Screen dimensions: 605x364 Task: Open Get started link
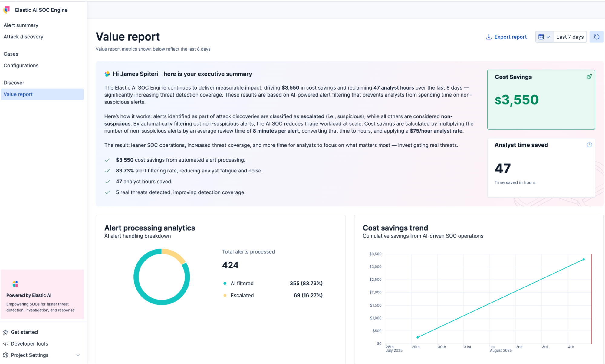click(24, 332)
